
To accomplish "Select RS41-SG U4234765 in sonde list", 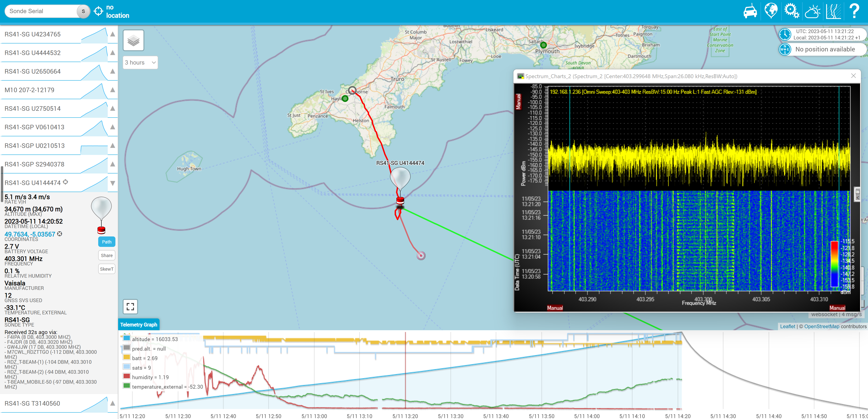I will [33, 34].
